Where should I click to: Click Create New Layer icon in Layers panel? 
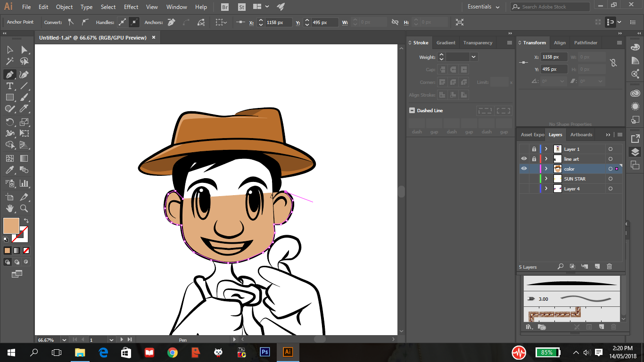coord(597,267)
